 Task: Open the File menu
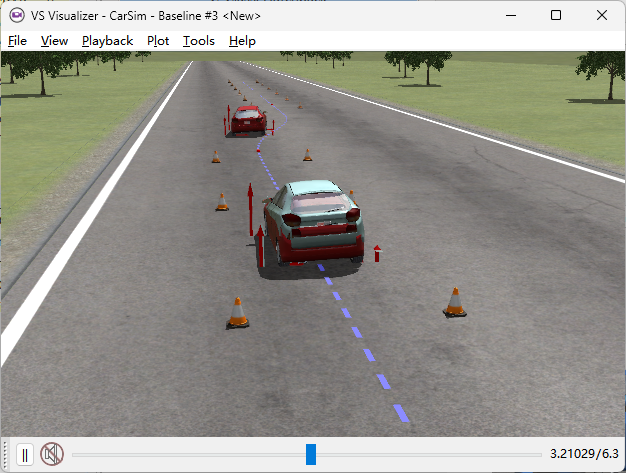pos(17,41)
